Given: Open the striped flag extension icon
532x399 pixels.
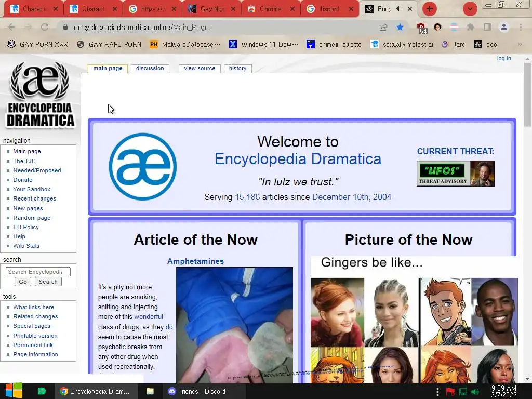Looking at the screenshot, I should tap(454, 27).
